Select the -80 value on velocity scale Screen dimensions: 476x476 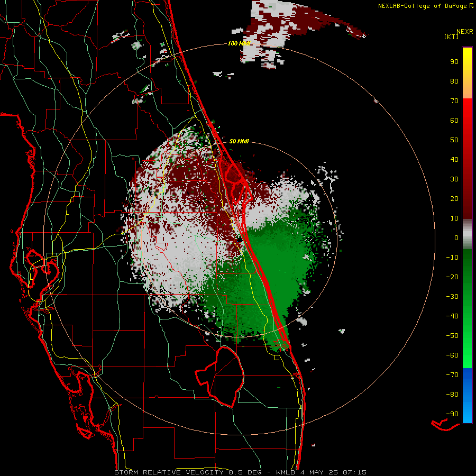click(452, 395)
